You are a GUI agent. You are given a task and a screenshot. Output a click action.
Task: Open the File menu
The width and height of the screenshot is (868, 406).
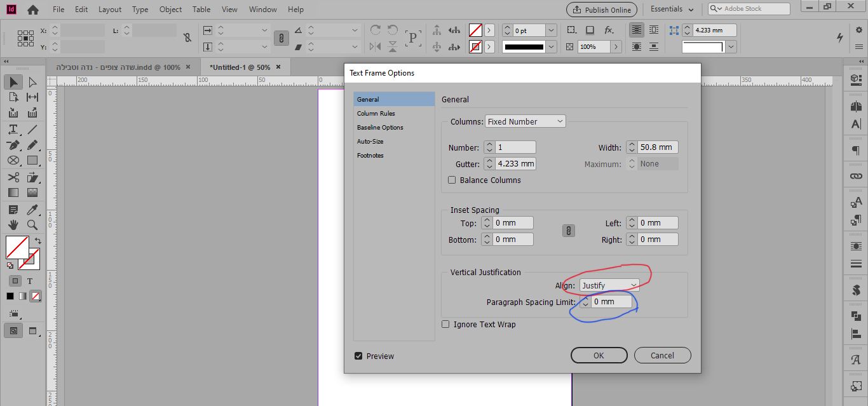point(58,10)
